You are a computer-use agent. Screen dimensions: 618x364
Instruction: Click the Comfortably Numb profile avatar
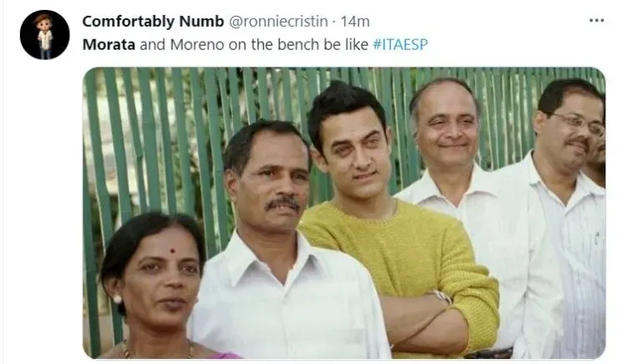(x=44, y=35)
